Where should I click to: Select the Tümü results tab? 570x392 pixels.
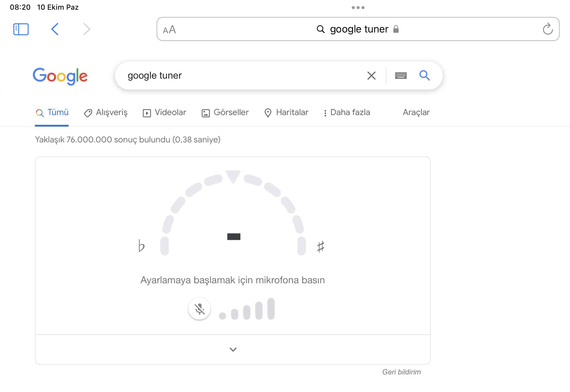pos(52,112)
